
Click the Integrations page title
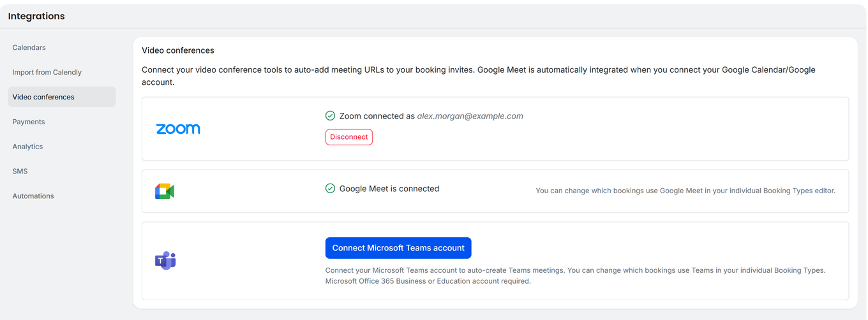(x=36, y=17)
